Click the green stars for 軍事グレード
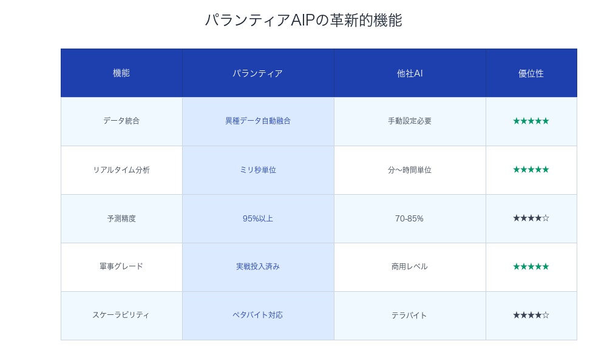Screen dimensions: 607x364 pyautogui.click(x=531, y=266)
